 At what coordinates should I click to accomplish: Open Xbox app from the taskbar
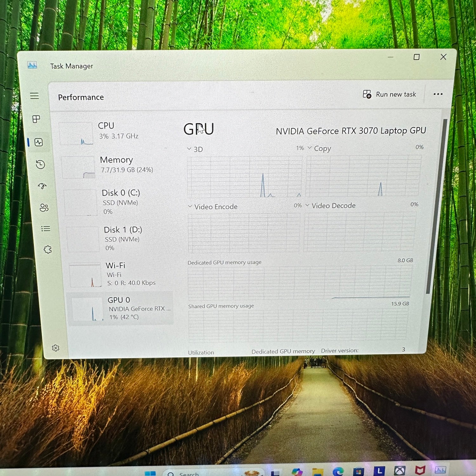coord(400,471)
